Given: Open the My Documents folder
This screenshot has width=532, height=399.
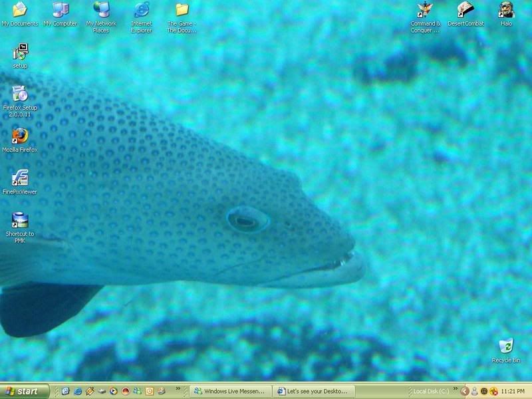Looking at the screenshot, I should click(x=20, y=10).
